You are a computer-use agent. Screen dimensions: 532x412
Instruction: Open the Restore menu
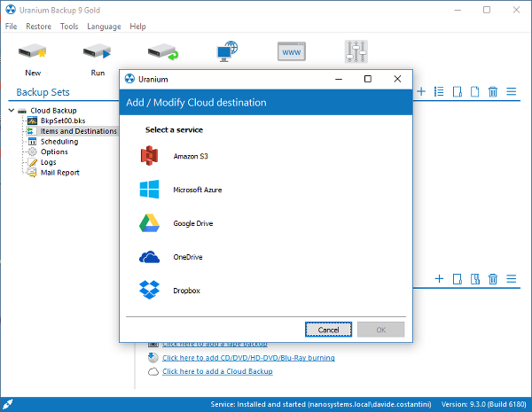point(38,26)
